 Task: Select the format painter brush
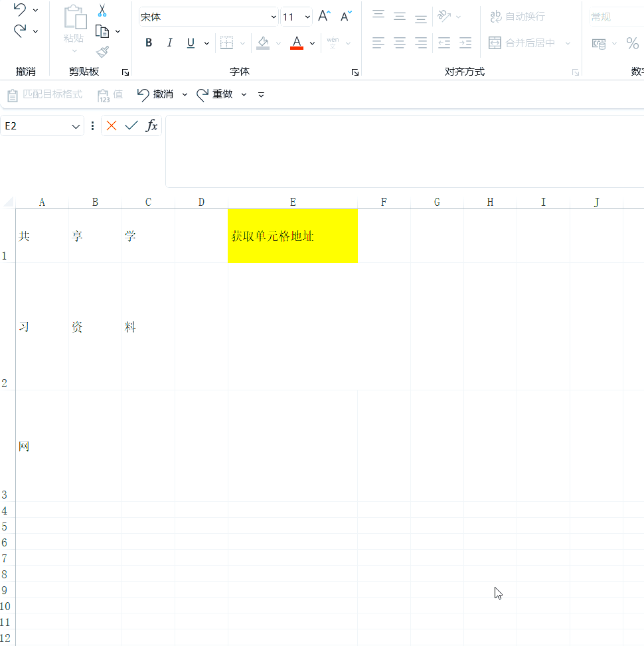point(102,52)
